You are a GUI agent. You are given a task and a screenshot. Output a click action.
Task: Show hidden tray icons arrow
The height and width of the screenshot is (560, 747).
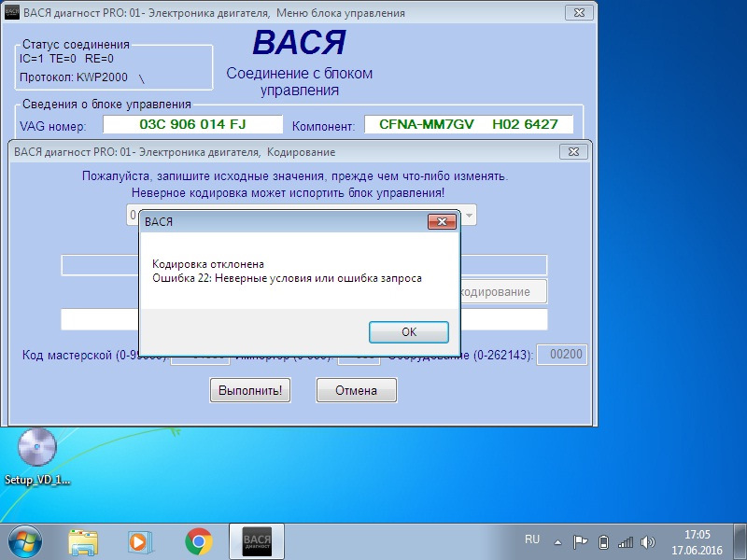pos(557,542)
